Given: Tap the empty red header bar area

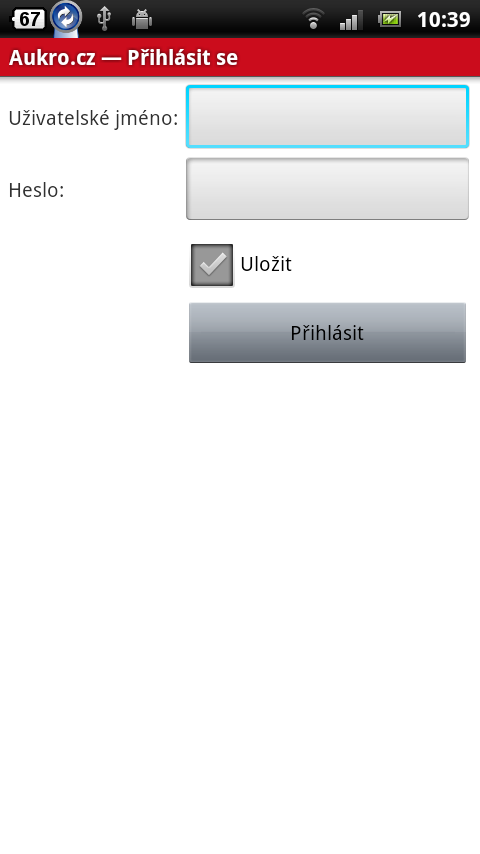Looking at the screenshot, I should (x=360, y=57).
